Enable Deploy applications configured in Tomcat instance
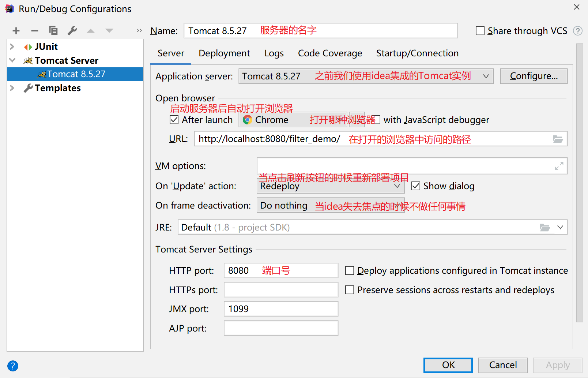Screen dimensions: 588x378 350,270
